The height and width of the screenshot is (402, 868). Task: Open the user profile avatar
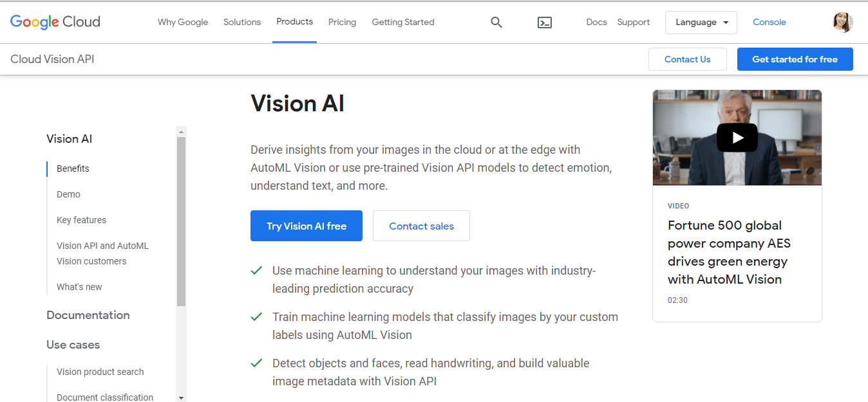842,23
